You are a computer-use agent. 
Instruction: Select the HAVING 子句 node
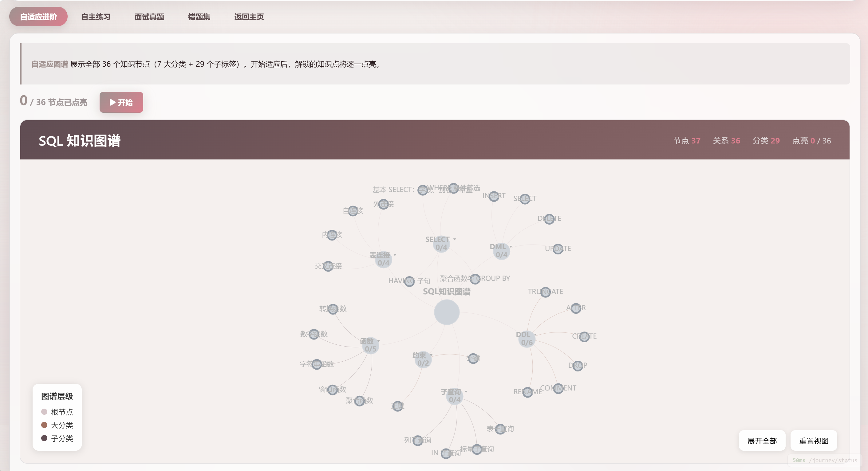tap(409, 281)
